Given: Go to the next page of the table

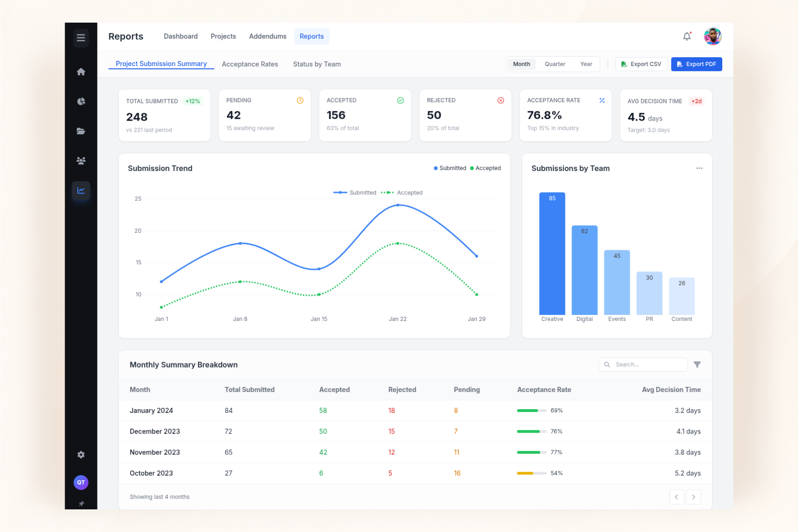Looking at the screenshot, I should click(x=693, y=497).
